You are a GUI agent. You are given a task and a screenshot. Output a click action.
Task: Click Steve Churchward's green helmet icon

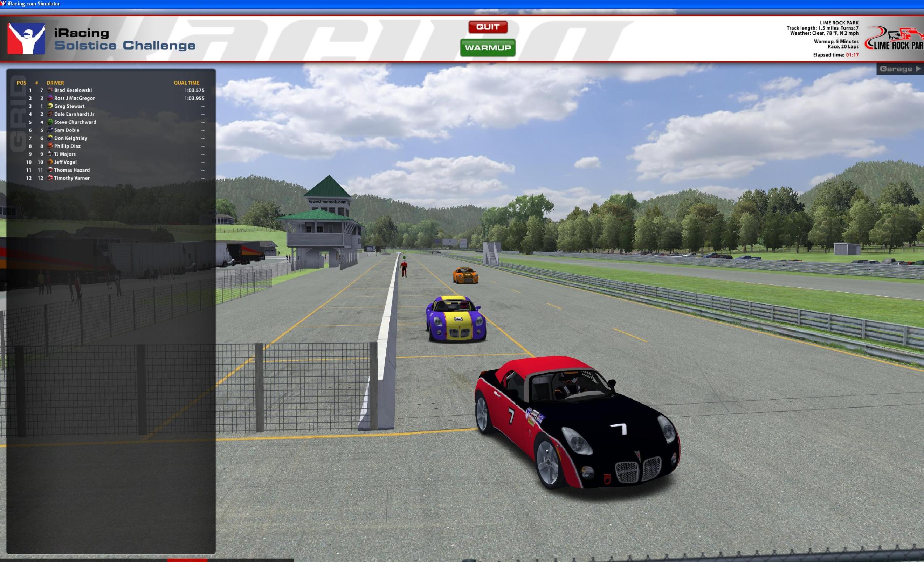pyautogui.click(x=50, y=122)
